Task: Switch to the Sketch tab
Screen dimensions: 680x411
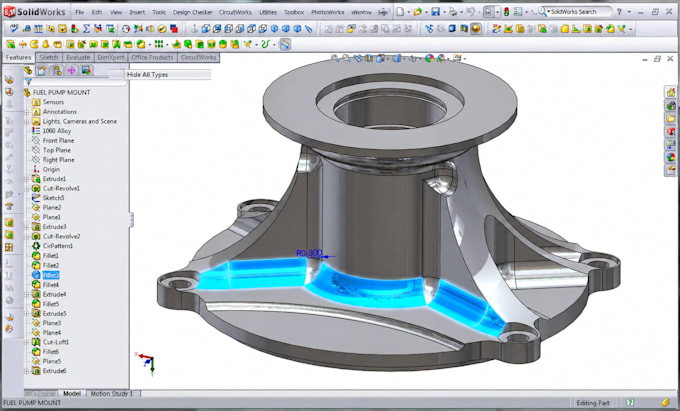Action: (49, 57)
